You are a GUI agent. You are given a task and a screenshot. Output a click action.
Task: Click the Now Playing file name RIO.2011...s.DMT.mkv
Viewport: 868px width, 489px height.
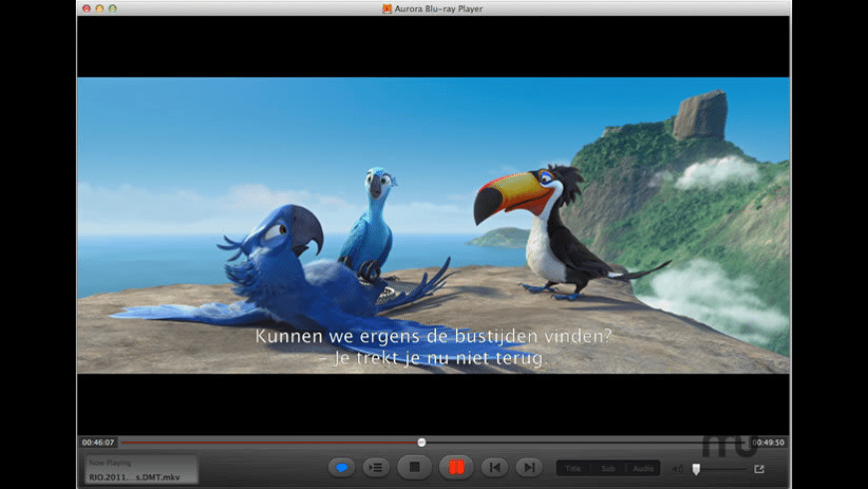pos(135,477)
